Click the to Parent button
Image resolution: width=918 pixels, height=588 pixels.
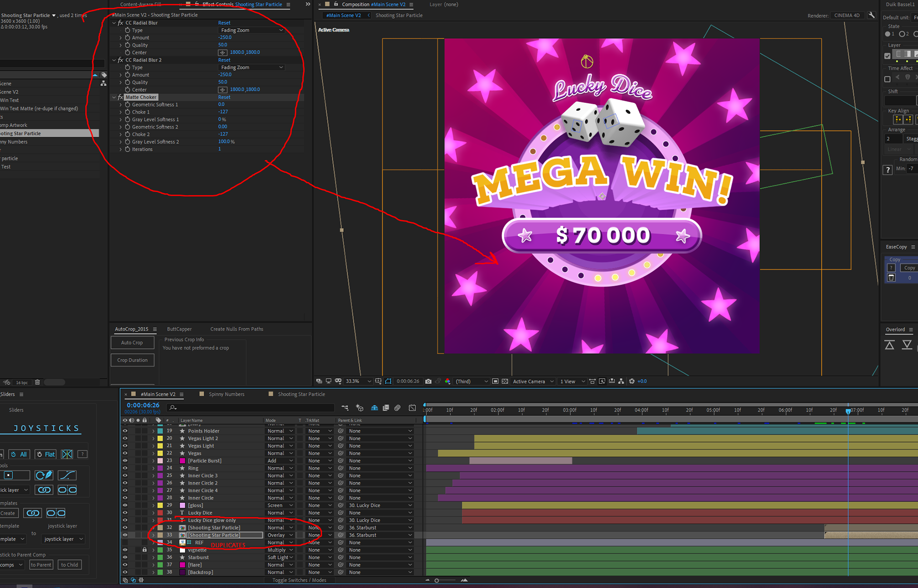tap(41, 565)
